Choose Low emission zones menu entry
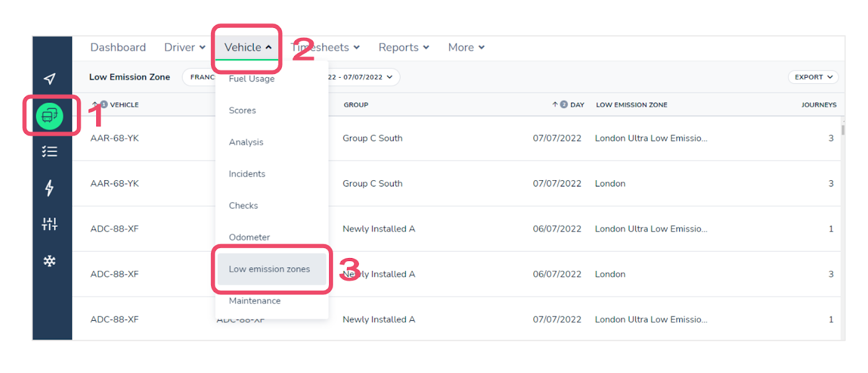This screenshot has width=868, height=373. click(272, 269)
